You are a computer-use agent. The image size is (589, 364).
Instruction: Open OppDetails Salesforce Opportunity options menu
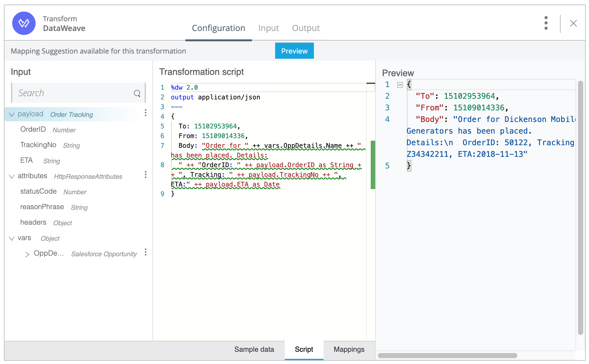click(146, 252)
